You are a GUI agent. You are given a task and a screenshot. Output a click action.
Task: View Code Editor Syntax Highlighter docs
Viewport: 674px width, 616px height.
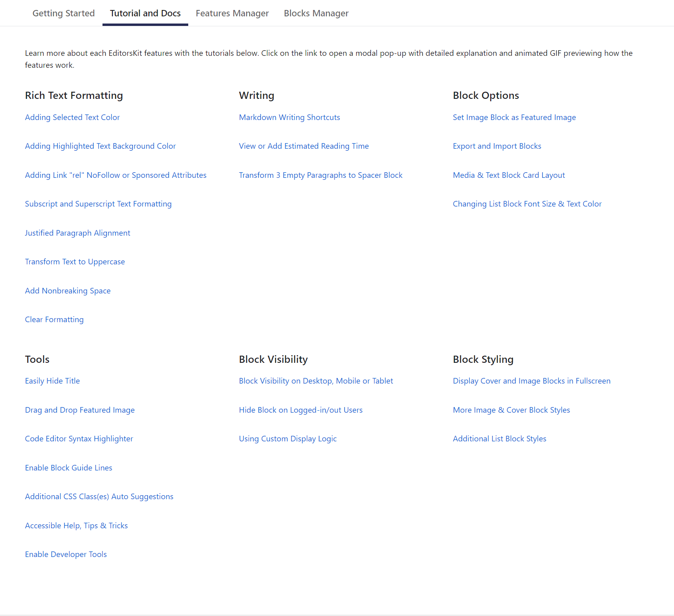[x=79, y=439]
